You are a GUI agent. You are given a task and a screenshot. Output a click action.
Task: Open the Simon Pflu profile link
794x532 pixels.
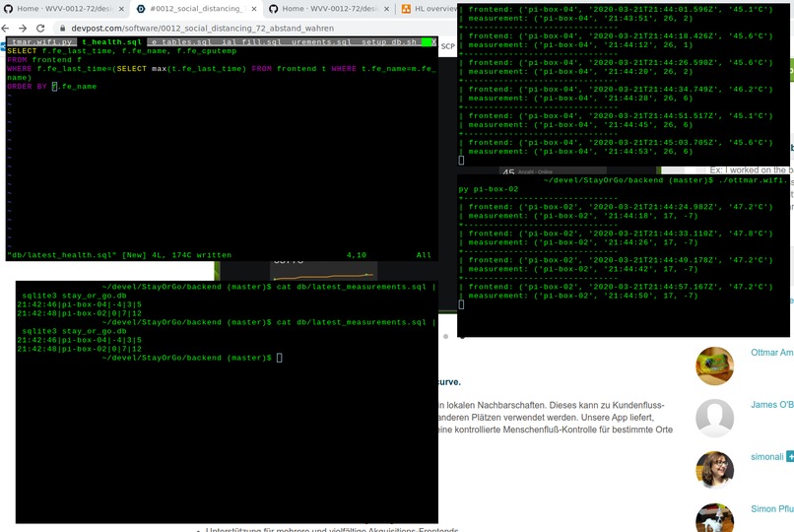(x=771, y=508)
